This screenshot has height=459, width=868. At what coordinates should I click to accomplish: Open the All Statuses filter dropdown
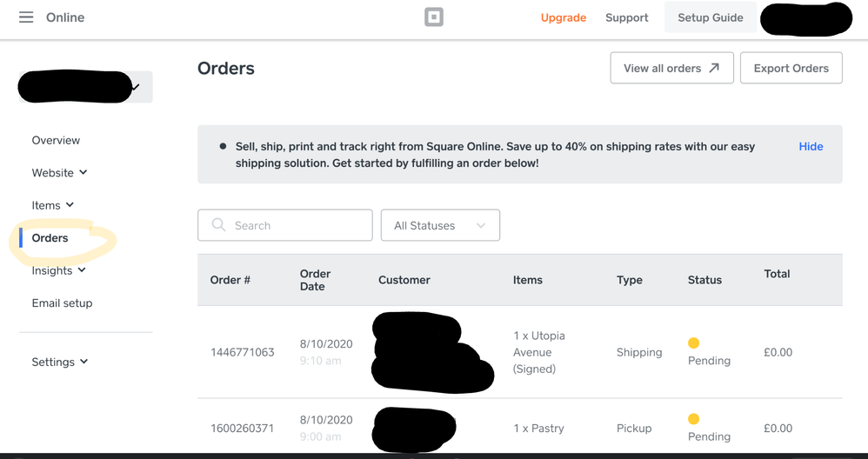[440, 225]
